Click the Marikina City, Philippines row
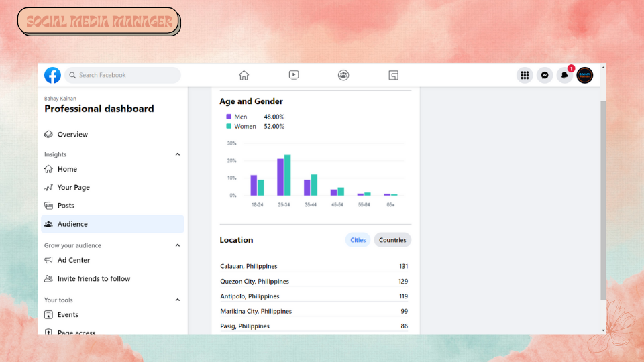Image resolution: width=644 pixels, height=362 pixels. [x=315, y=311]
